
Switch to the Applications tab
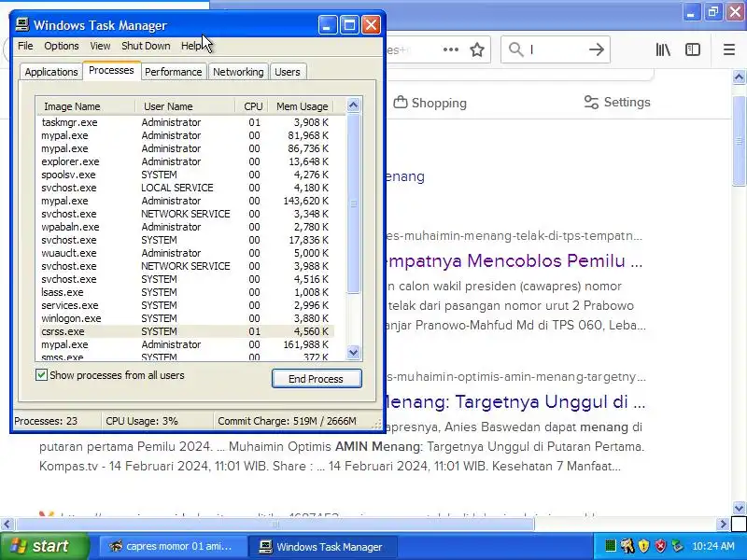pyautogui.click(x=51, y=72)
